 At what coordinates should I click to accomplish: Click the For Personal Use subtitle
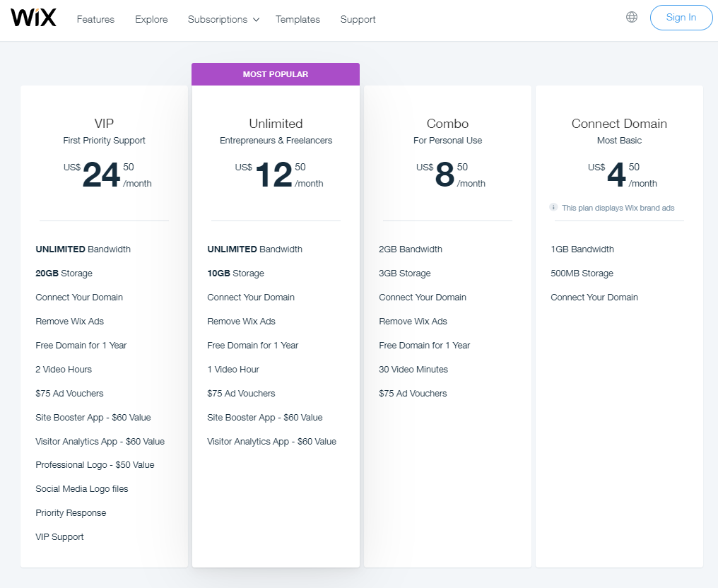[x=447, y=141]
